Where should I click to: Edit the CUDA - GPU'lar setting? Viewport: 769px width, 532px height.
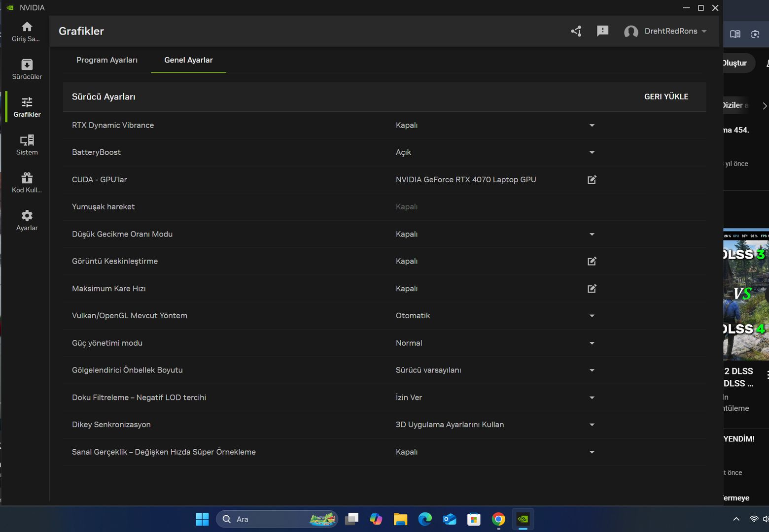tap(592, 180)
